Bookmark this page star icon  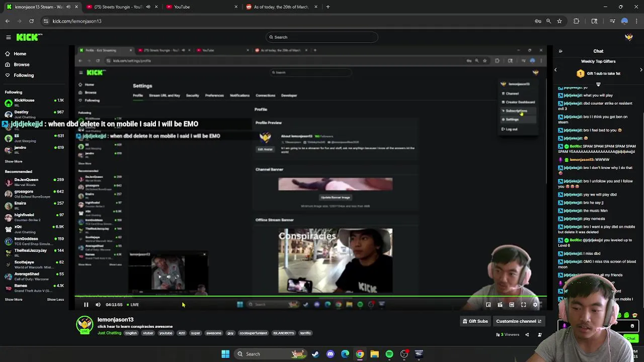pos(559,21)
